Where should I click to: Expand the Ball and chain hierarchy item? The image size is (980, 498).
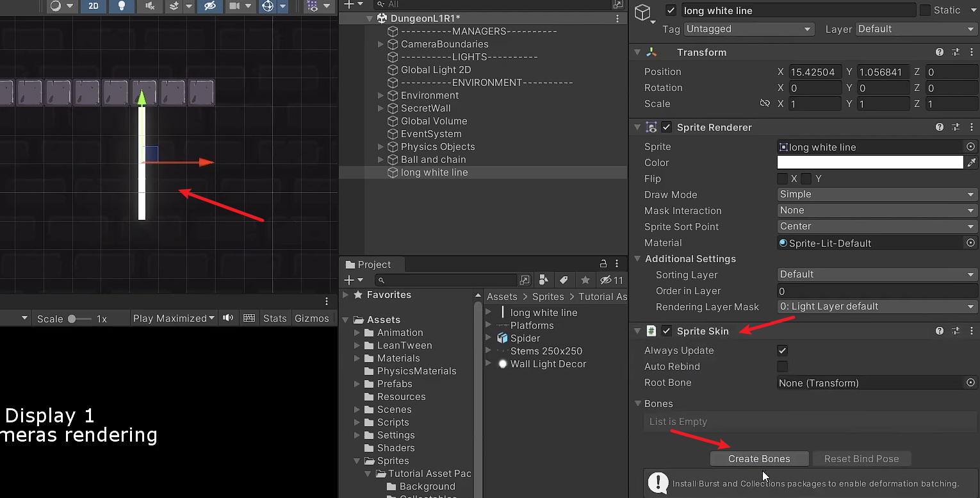tap(380, 159)
